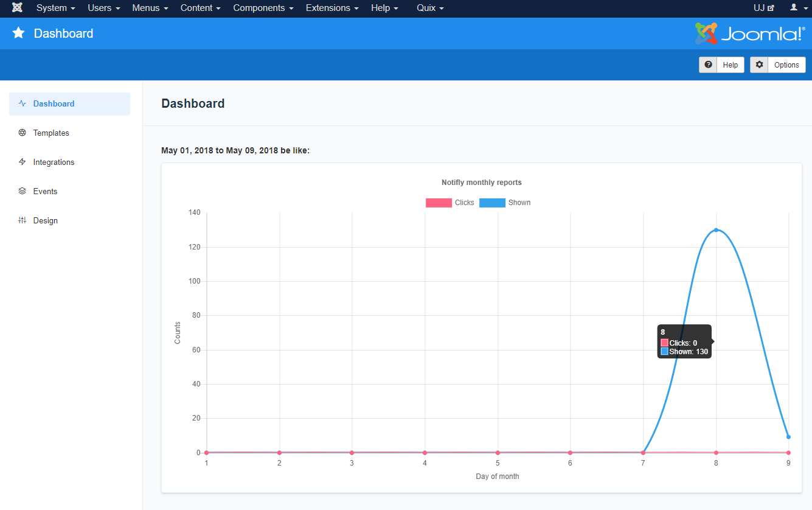This screenshot has height=510, width=812.
Task: Click the Joomla! brand logo
Action: [750, 33]
